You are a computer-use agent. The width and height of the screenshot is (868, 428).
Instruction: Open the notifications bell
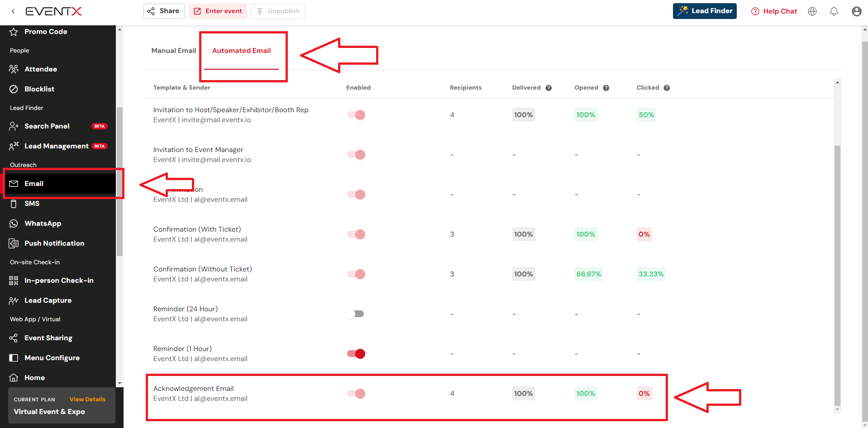pos(834,11)
